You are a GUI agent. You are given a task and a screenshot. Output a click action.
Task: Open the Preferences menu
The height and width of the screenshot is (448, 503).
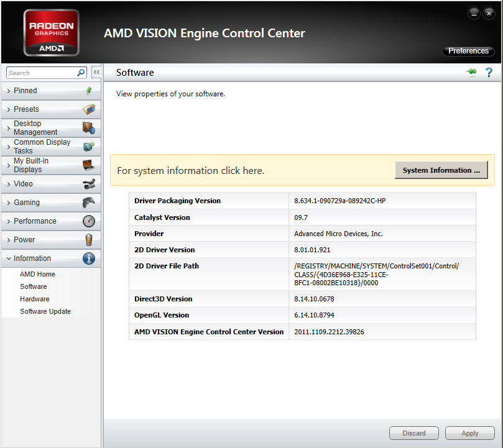pos(468,51)
